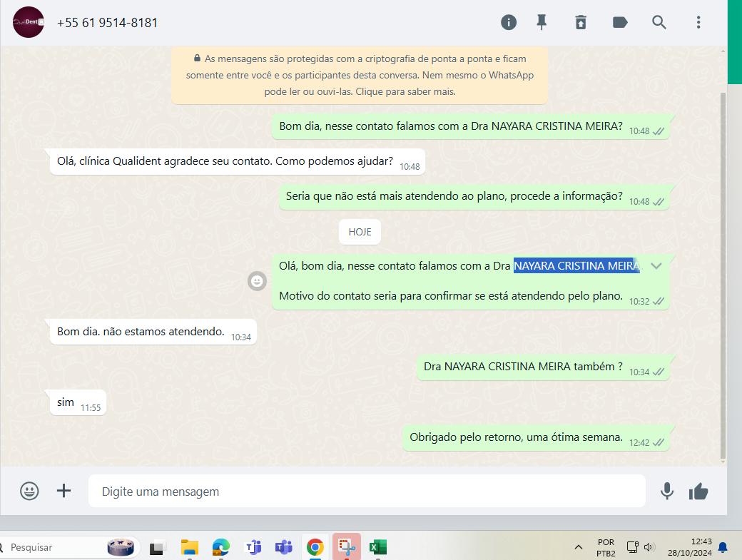
Task: Click phone number +55 61 9514-8181 header
Action: click(x=107, y=23)
